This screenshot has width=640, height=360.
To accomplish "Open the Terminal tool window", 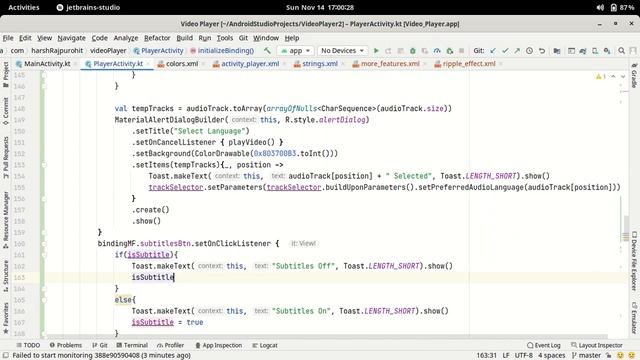I will pos(132,345).
